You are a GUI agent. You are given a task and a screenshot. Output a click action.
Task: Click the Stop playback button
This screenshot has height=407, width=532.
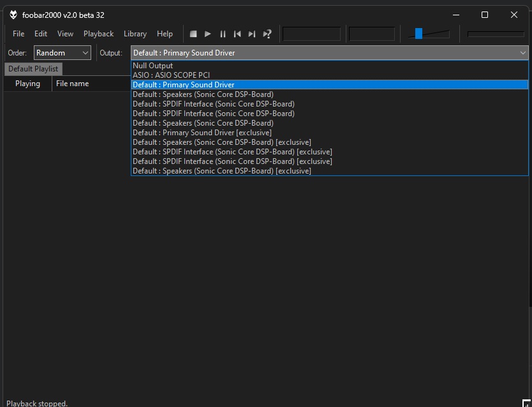point(193,34)
